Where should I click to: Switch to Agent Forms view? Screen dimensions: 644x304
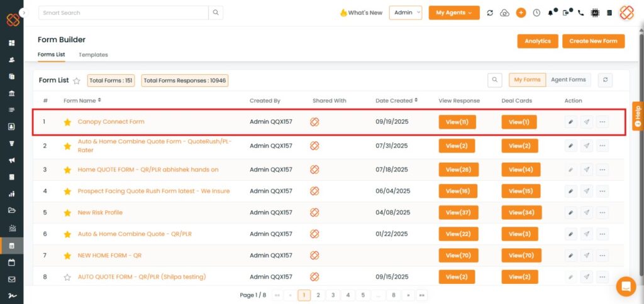568,80
